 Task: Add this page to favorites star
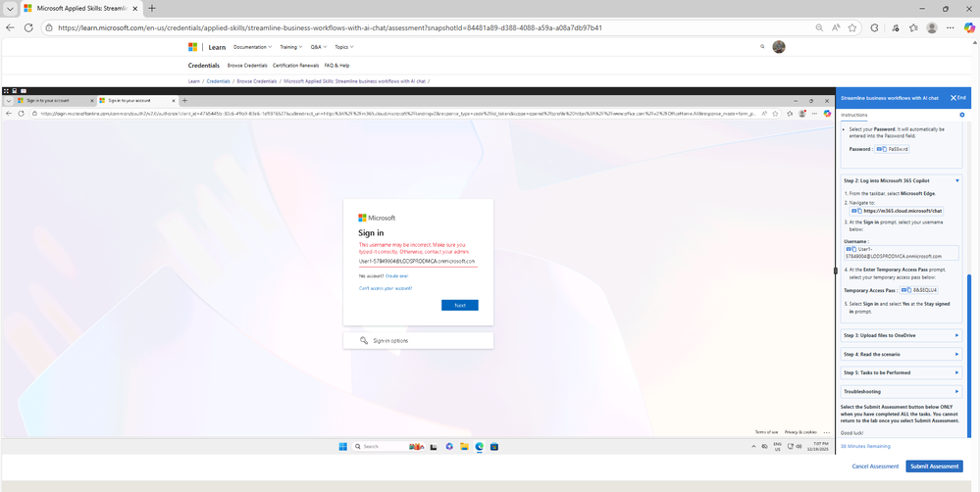point(852,27)
